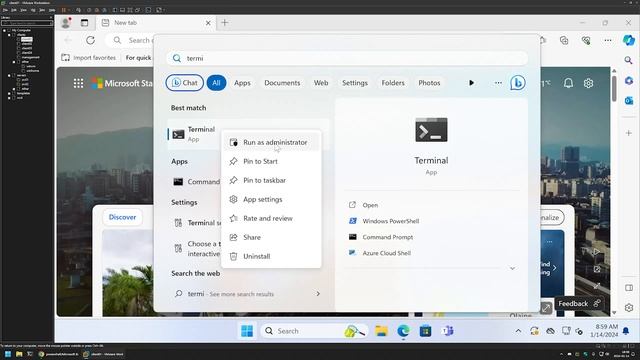Image resolution: width=640 pixels, height=360 pixels.
Task: Click Import favorites in Edge
Action: (89, 58)
